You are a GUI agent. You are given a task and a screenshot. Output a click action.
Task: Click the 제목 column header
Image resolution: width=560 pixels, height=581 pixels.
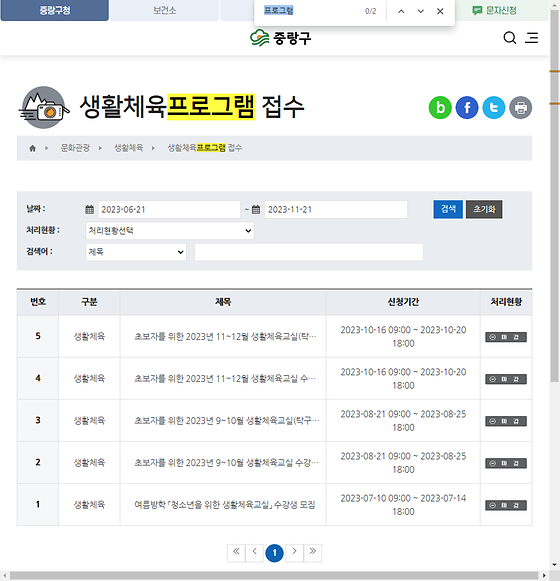coord(223,302)
